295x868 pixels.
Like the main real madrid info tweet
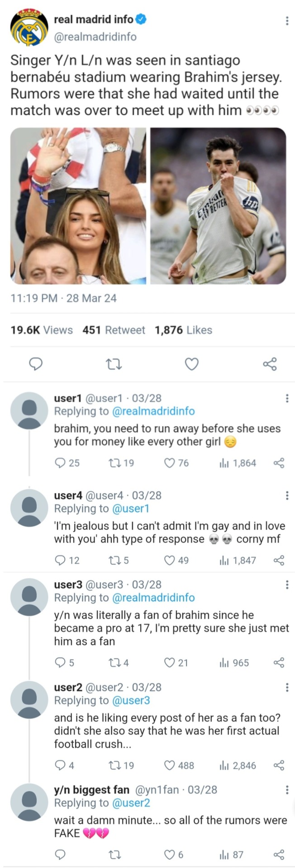tap(192, 364)
